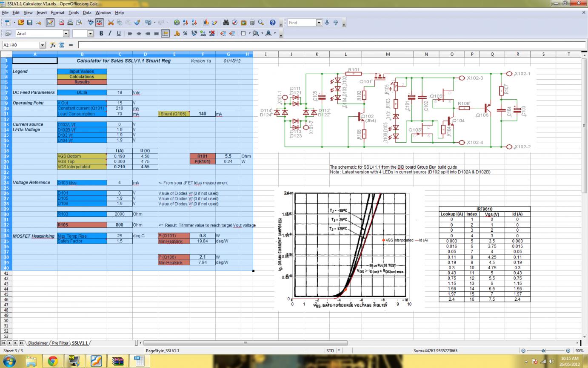Insert a hyperlink with the globe icon
Image resolution: width=588 pixels, height=368 pixels.
tap(177, 23)
